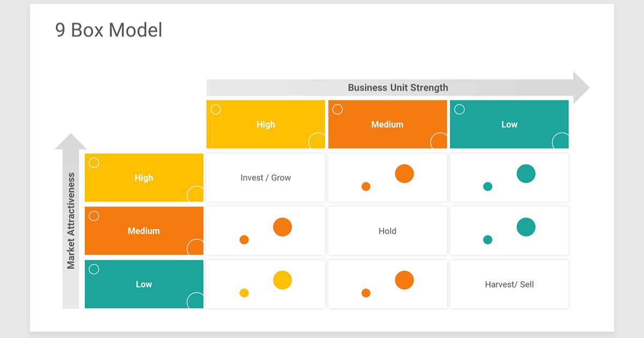
Task: Pick large orange circle in Medium-attractiveness High-strength cell
Action: [x=282, y=227]
